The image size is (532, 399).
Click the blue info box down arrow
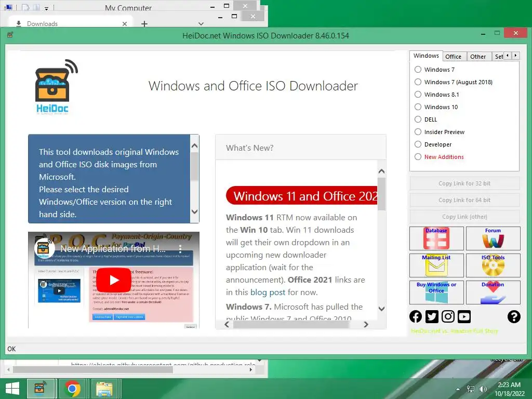(194, 211)
